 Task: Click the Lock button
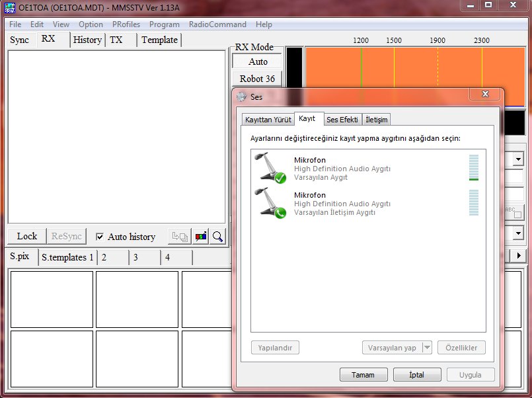pyautogui.click(x=27, y=236)
